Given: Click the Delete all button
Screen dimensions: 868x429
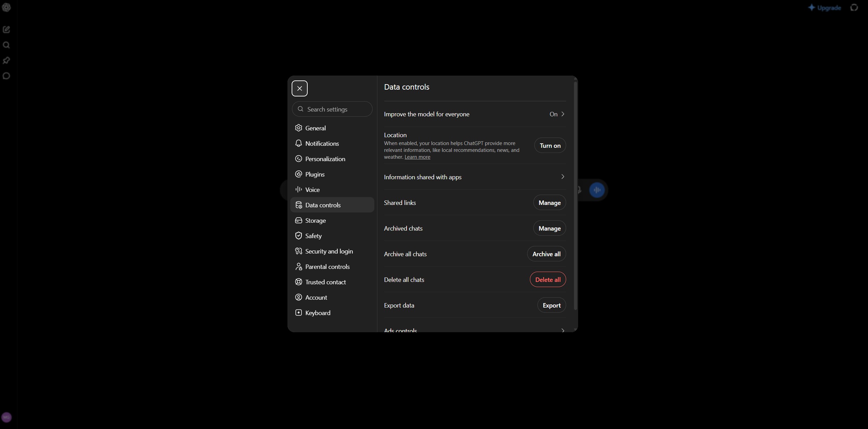Looking at the screenshot, I should pos(548,279).
